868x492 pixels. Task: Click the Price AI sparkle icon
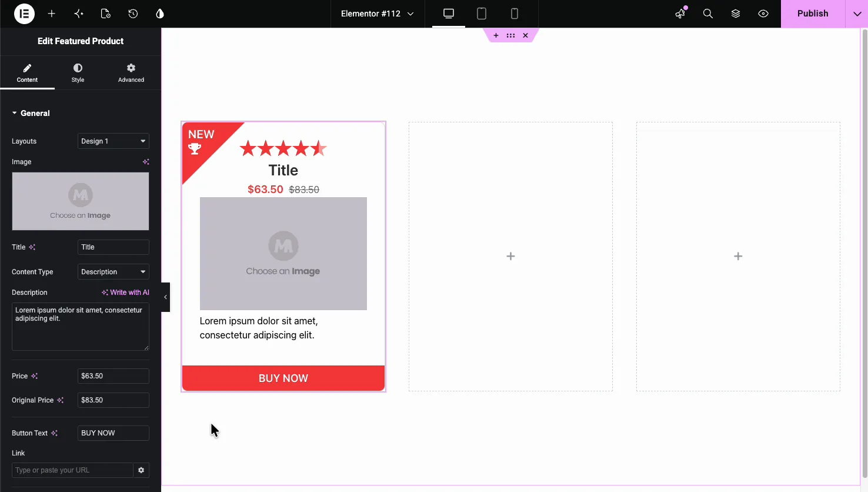(35, 376)
